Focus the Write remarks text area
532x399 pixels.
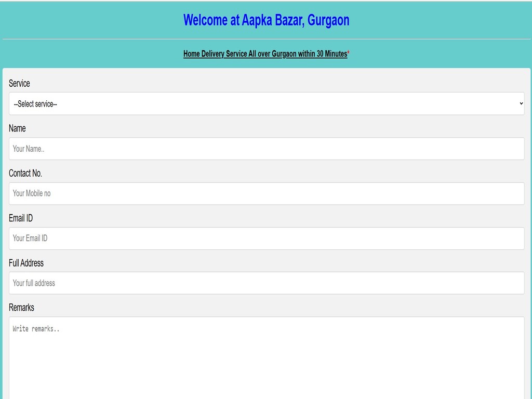click(266, 358)
